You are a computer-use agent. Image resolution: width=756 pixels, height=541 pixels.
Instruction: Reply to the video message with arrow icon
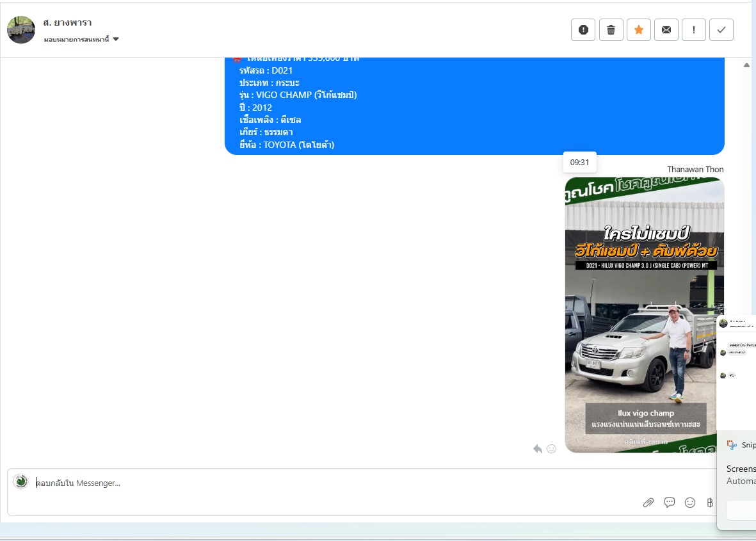pyautogui.click(x=538, y=449)
